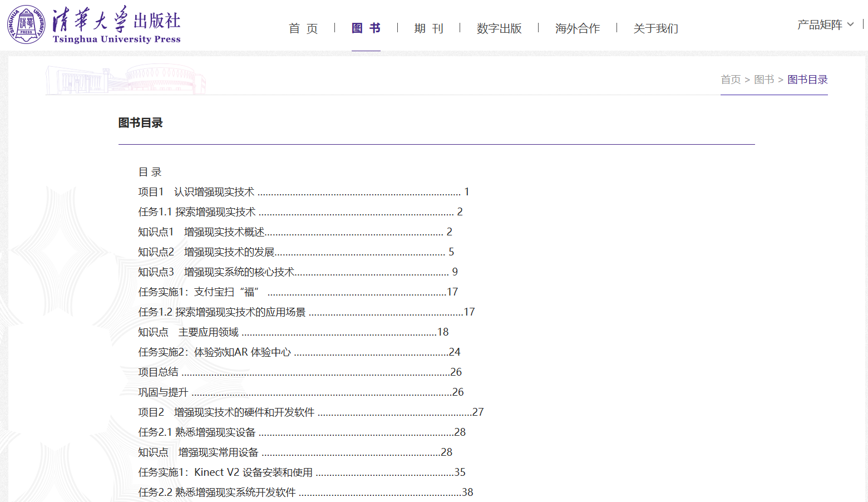Go to the 期刊 navigation menu
Screen dimensions: 868x502
coord(428,28)
